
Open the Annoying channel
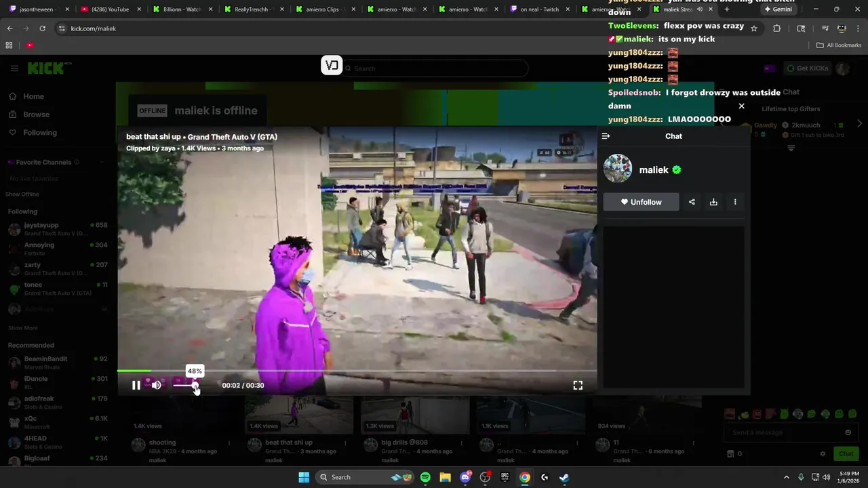pos(58,249)
